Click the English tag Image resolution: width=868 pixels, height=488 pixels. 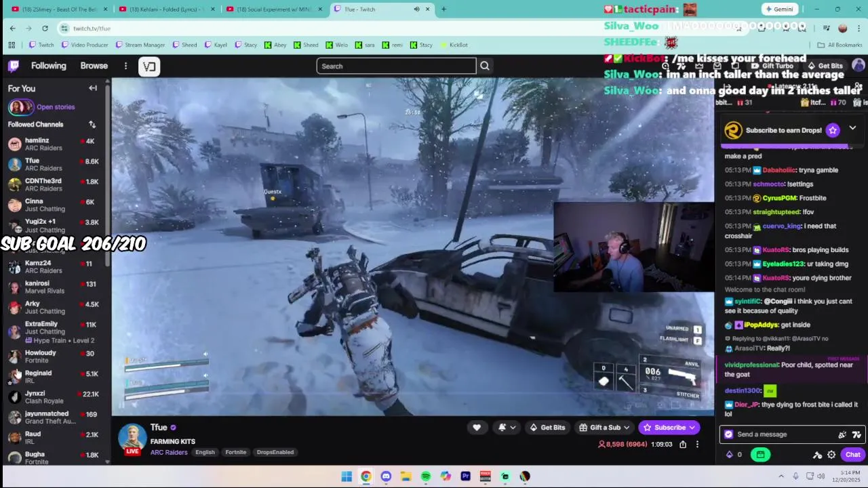[205, 452]
